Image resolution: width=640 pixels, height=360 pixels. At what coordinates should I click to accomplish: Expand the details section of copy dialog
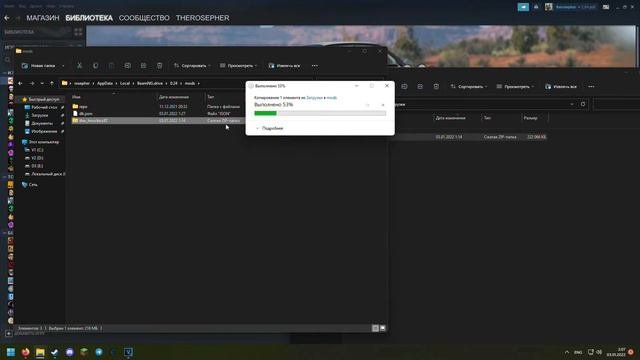pos(269,128)
